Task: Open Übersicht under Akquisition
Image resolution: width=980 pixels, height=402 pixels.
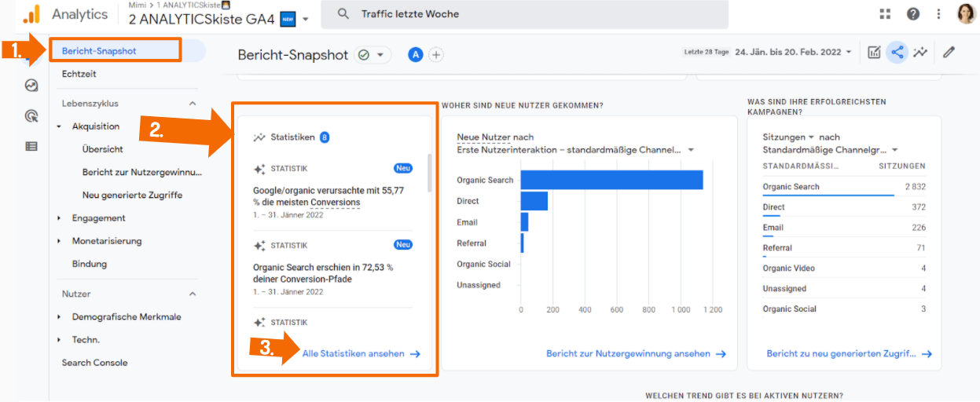Action: point(103,149)
